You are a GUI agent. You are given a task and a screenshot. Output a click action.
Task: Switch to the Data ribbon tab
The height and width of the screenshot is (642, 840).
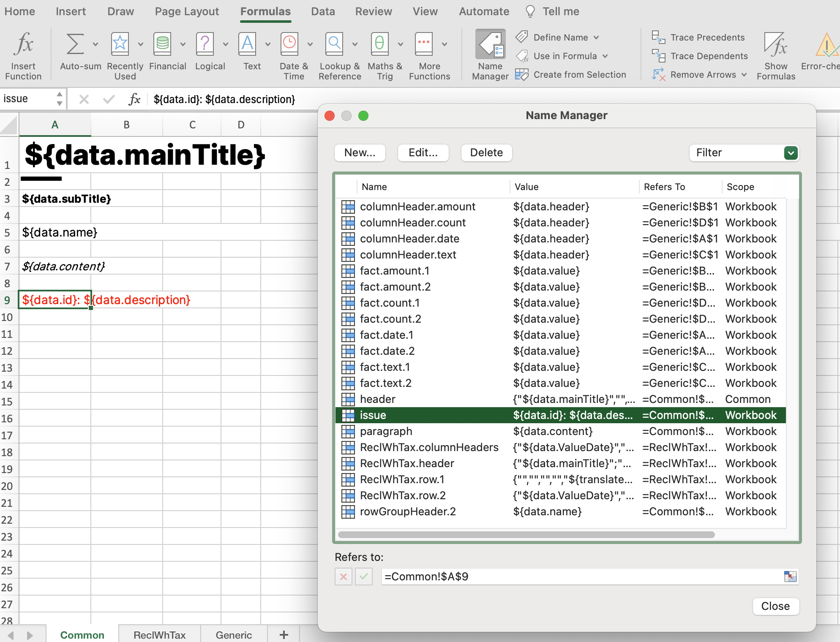(x=323, y=11)
